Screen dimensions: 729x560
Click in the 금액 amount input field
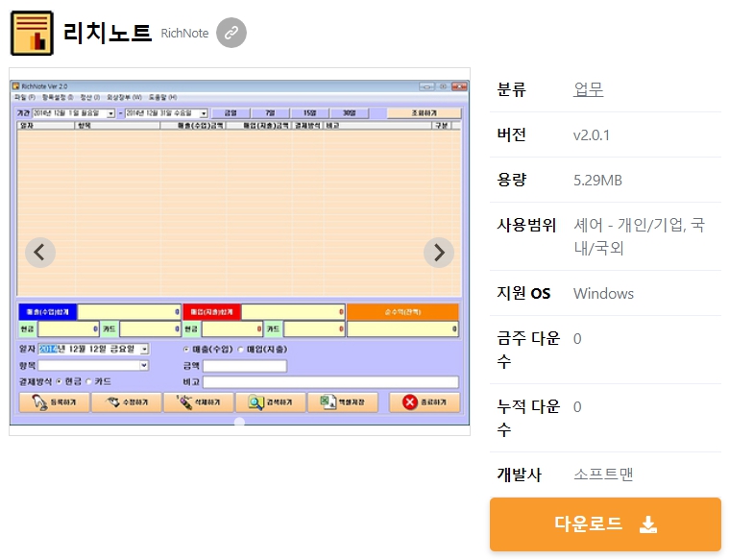(245, 366)
